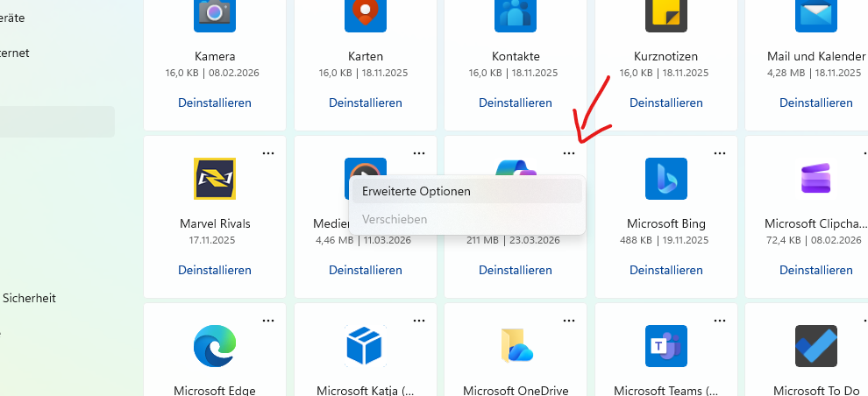Click the Microsoft To Do checkmark icon

816,346
